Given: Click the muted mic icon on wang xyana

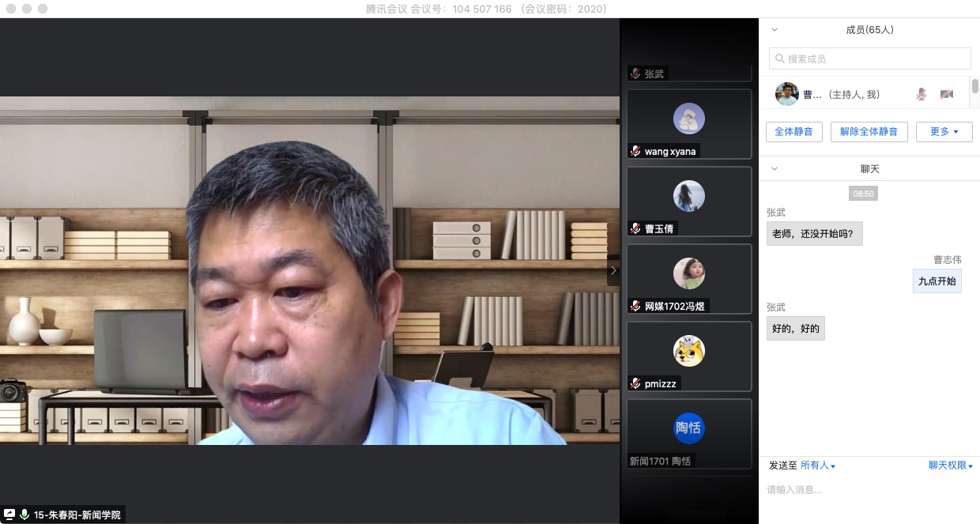Looking at the screenshot, I should (x=635, y=151).
